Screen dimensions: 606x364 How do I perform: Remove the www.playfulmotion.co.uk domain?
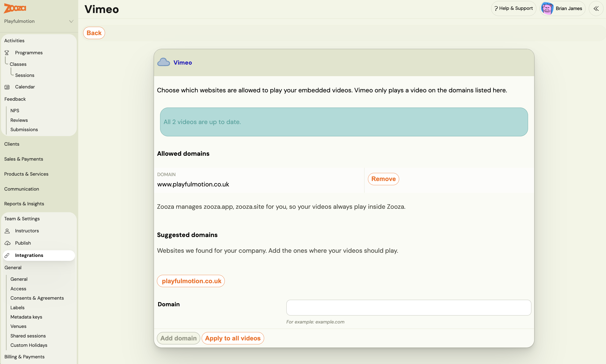383,179
